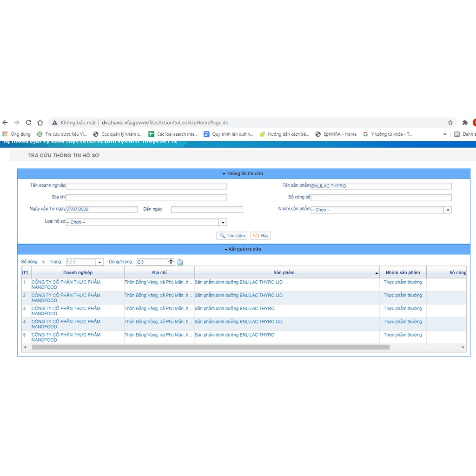Click the Nhóm sản phẩm column header
This screenshot has height=476, width=476.
(403, 272)
